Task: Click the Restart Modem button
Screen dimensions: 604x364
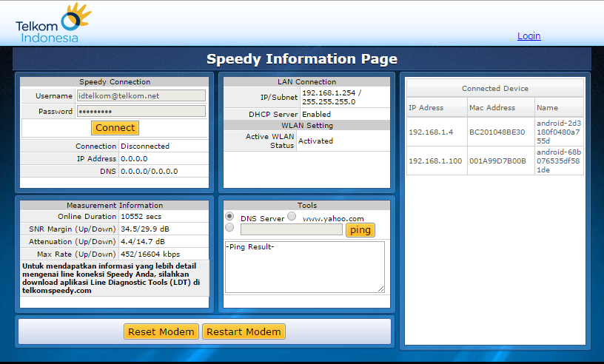Action: coord(244,331)
